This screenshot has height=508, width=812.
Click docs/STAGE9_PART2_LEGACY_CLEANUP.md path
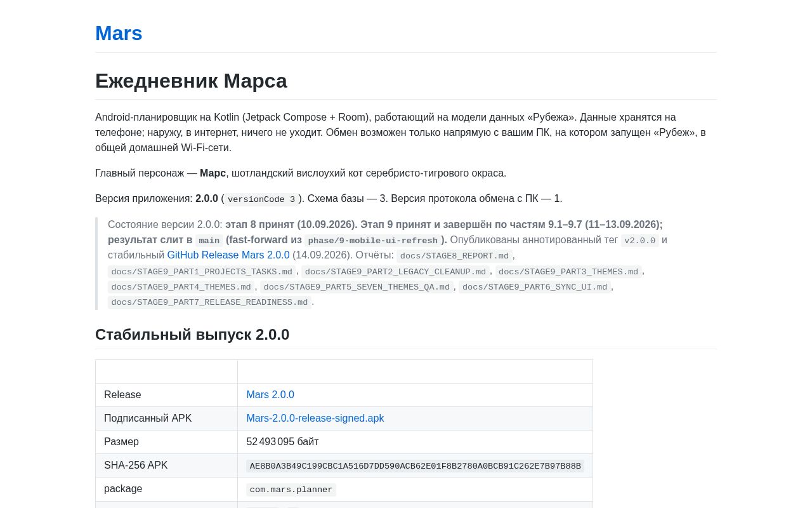click(x=395, y=272)
